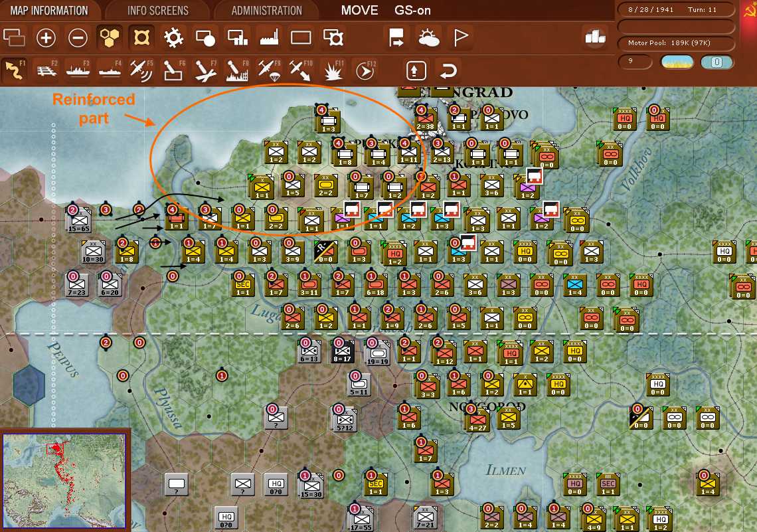The width and height of the screenshot is (757, 532).
Task: Toggle the highlighted unit counter display icon
Action: [141, 38]
